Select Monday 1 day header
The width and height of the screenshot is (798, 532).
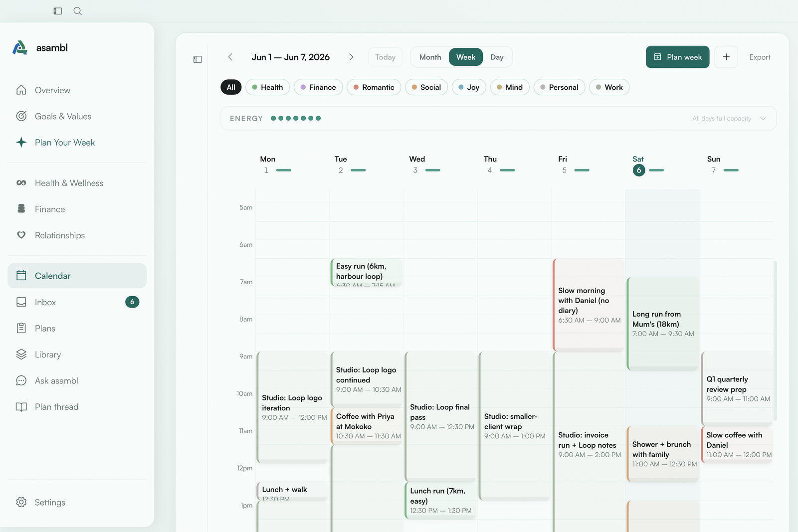(275, 165)
